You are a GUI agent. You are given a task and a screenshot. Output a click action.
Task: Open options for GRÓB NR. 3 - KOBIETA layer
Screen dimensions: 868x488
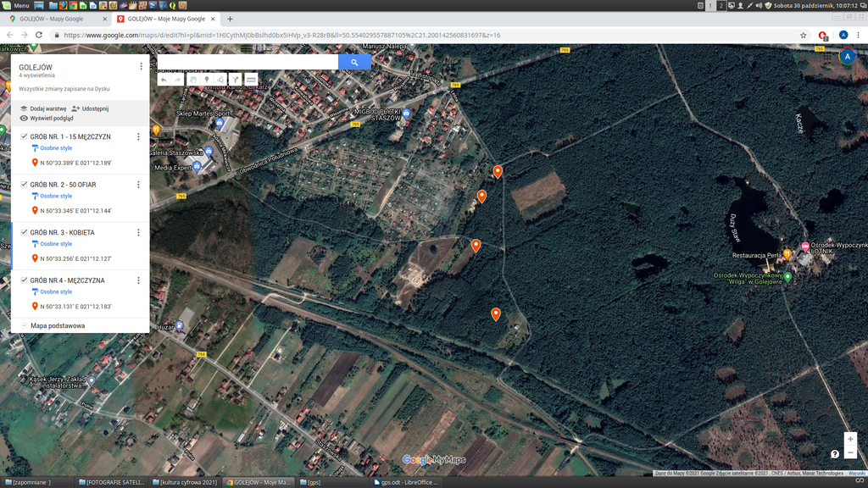click(138, 232)
